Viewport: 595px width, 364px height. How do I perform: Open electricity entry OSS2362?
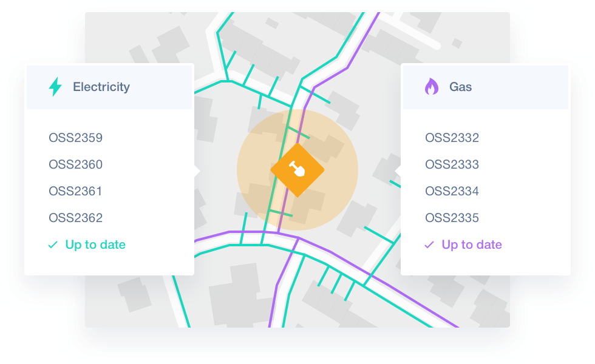coord(76,218)
